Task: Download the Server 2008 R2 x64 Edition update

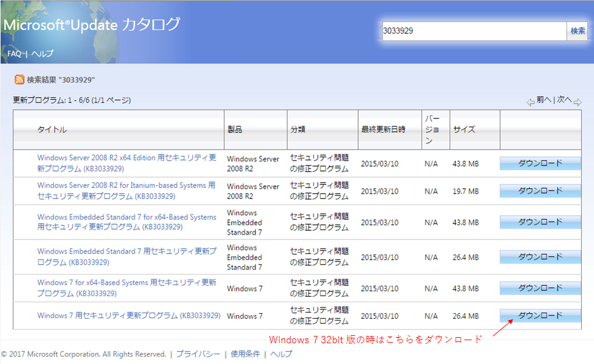Action: pos(540,163)
